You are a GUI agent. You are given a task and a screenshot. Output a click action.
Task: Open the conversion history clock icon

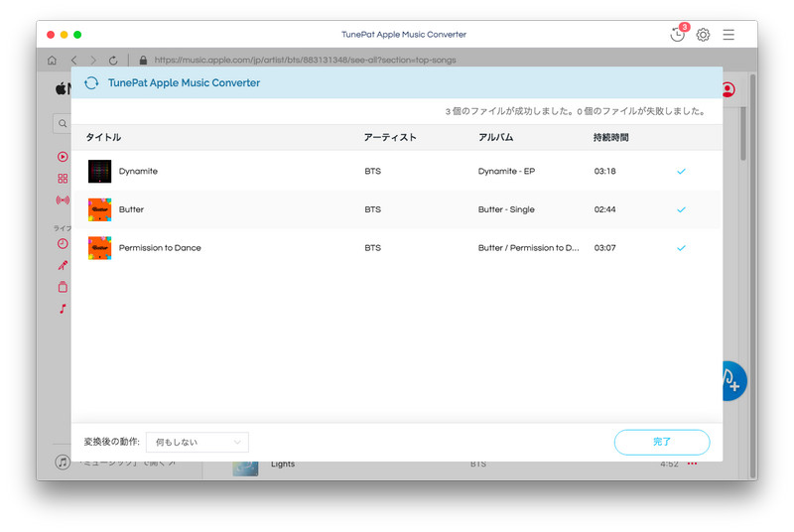click(x=677, y=35)
